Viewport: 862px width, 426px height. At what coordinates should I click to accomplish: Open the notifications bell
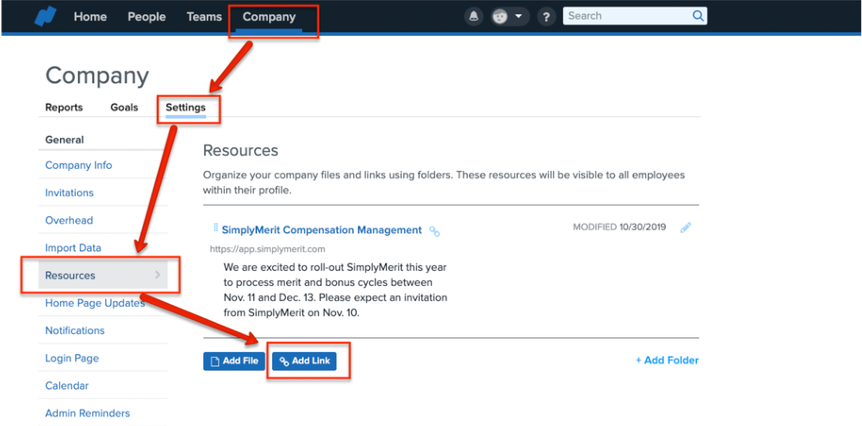coord(473,17)
